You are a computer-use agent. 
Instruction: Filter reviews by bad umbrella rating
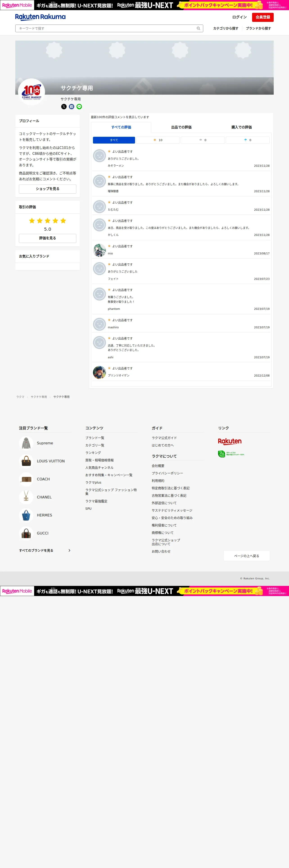click(x=248, y=140)
